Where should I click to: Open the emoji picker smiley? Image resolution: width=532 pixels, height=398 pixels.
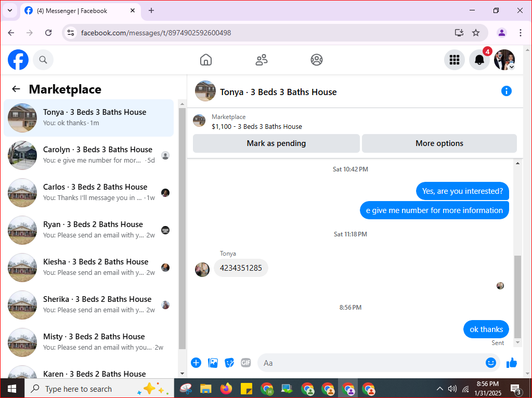(x=490, y=363)
